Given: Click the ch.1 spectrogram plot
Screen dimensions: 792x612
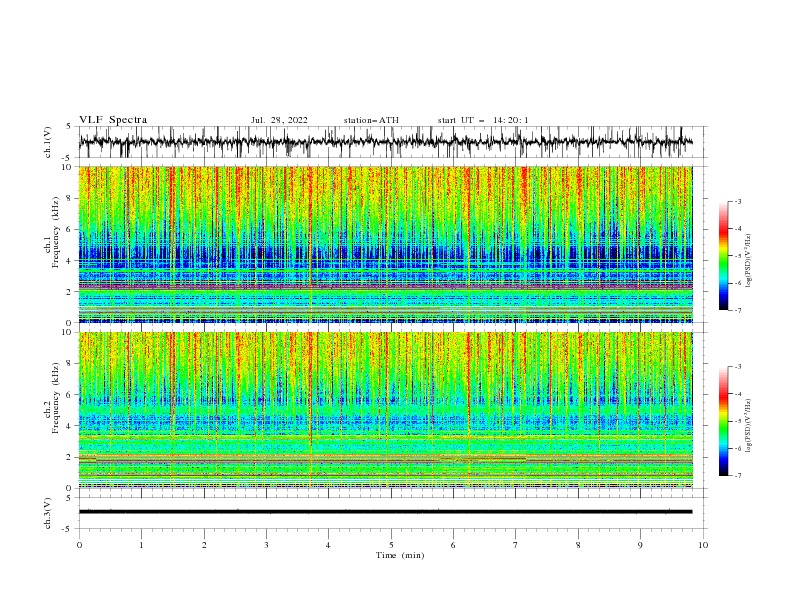Looking at the screenshot, I should tap(386, 244).
